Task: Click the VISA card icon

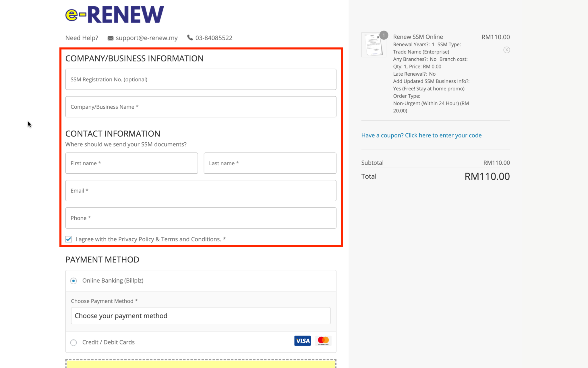Action: point(302,341)
